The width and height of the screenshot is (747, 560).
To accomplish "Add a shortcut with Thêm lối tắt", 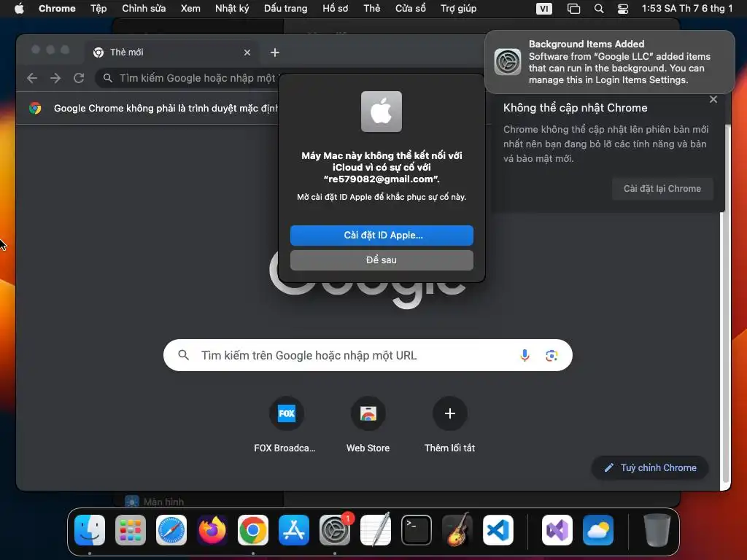I will [449, 425].
